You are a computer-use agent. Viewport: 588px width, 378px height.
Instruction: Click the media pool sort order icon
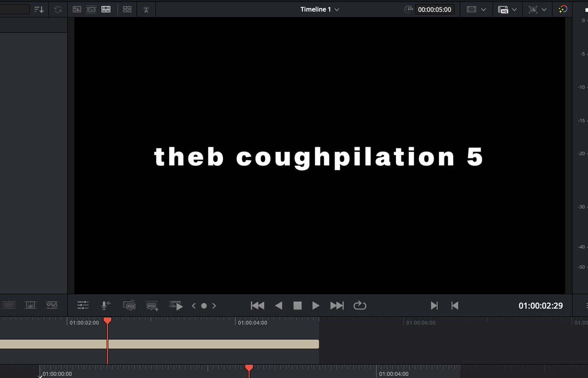pos(39,9)
